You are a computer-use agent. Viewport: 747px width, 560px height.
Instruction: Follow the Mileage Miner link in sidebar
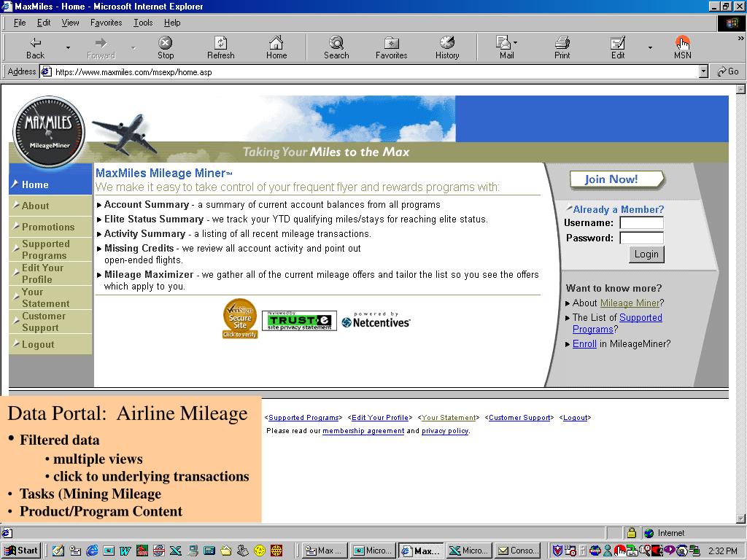630,303
